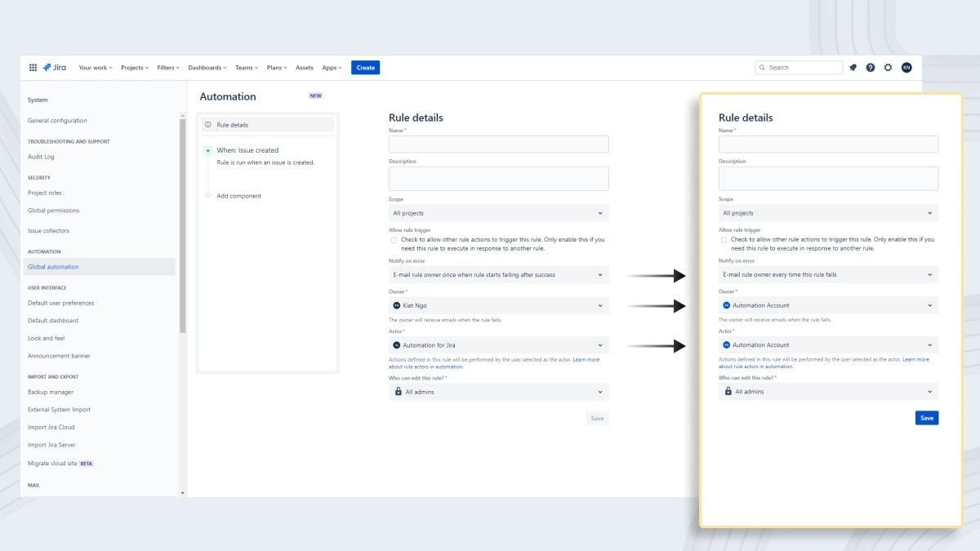Open Default user preferences

61,303
